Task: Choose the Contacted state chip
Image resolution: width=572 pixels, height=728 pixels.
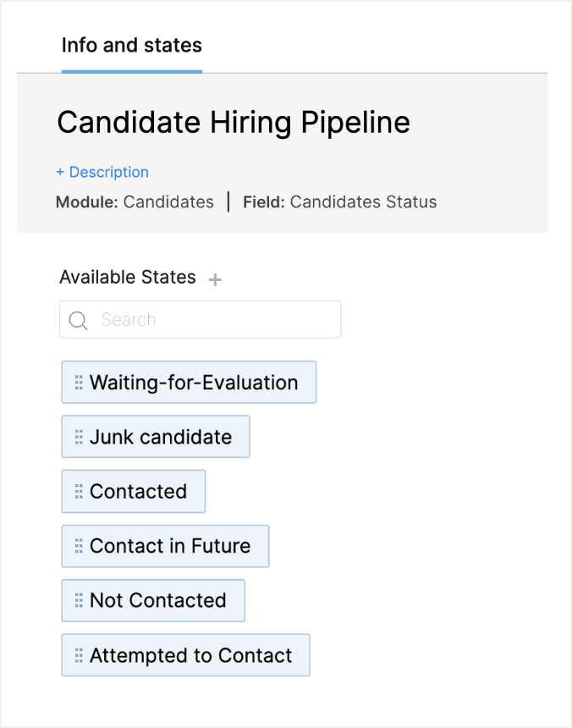Action: point(138,492)
